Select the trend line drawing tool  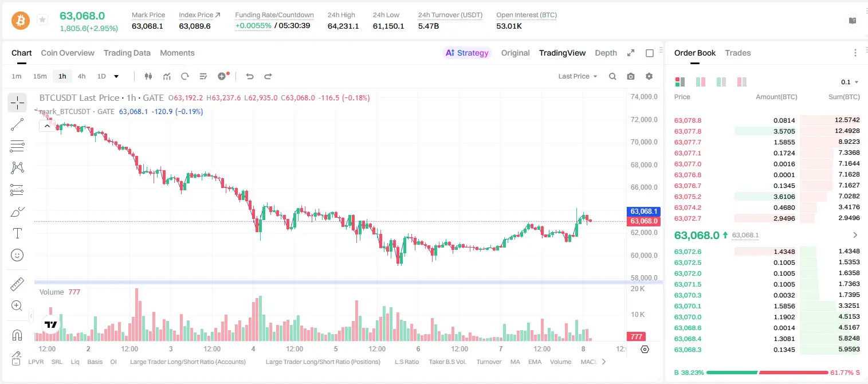17,124
